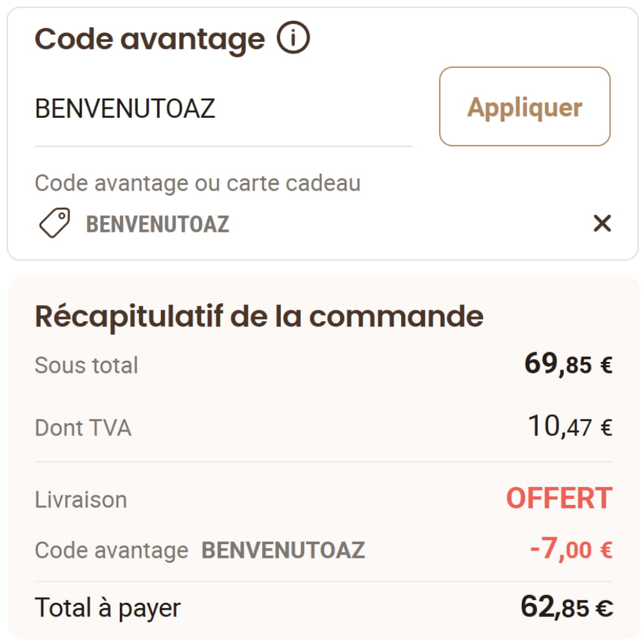Select the price tag symbol on applied code
The height and width of the screenshot is (644, 644).
(55, 223)
